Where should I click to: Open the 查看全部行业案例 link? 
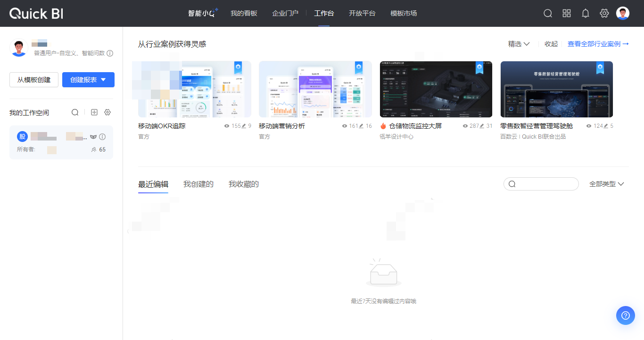pos(598,44)
